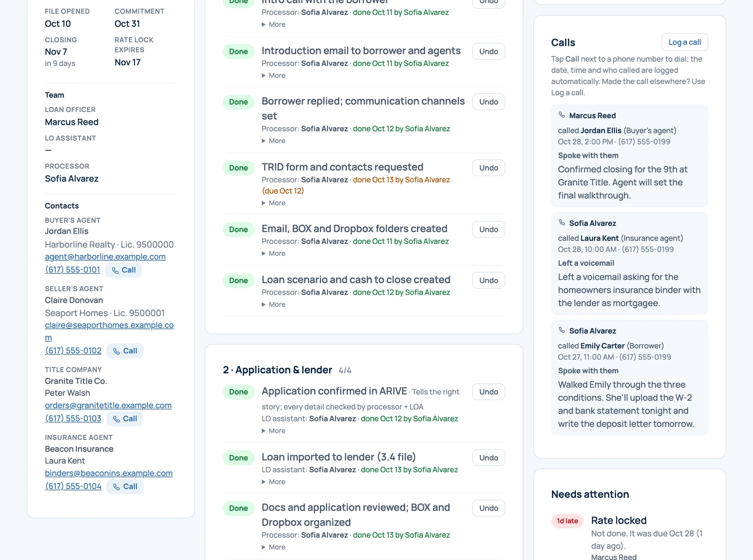Expand More under Borrower replied item

[273, 141]
